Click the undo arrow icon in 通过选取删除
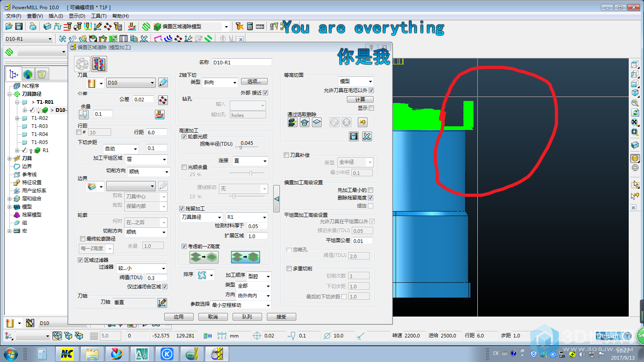Viewport: 644px width, 362px height. 363,122
